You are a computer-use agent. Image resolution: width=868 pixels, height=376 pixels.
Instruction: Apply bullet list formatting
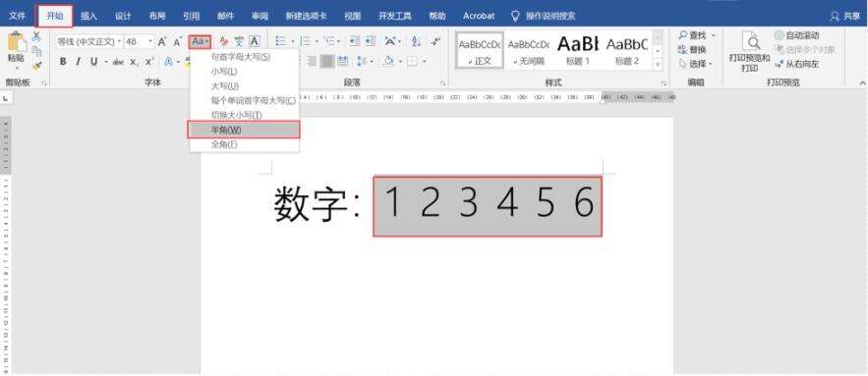pyautogui.click(x=281, y=41)
